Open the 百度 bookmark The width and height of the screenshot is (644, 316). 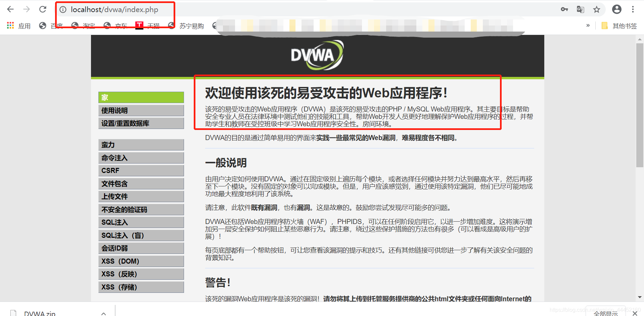[51, 26]
